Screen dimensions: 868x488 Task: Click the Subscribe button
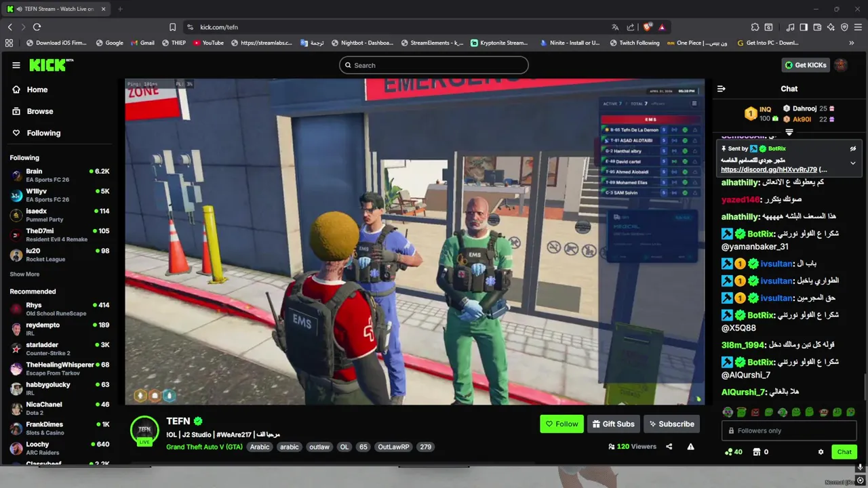pyautogui.click(x=671, y=424)
